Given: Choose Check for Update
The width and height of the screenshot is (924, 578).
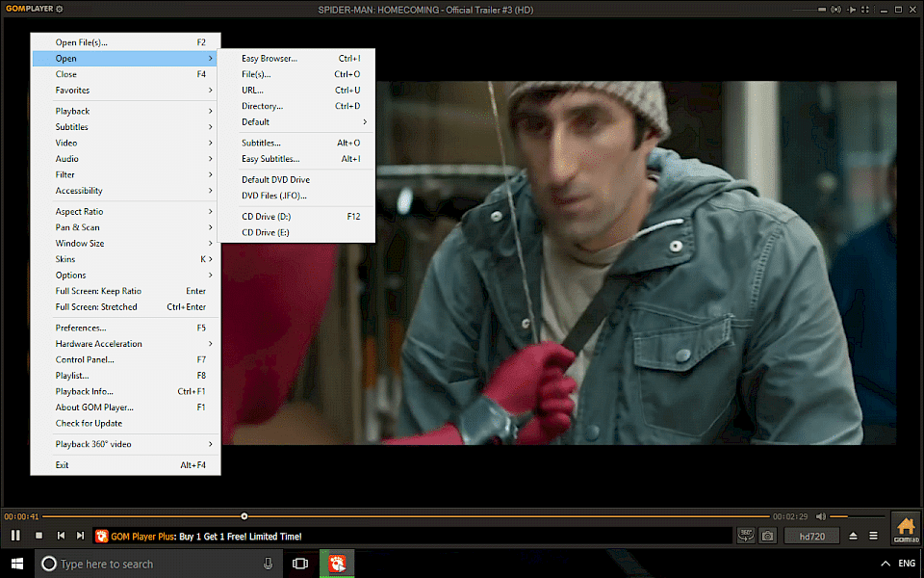Looking at the screenshot, I should coord(125,424).
